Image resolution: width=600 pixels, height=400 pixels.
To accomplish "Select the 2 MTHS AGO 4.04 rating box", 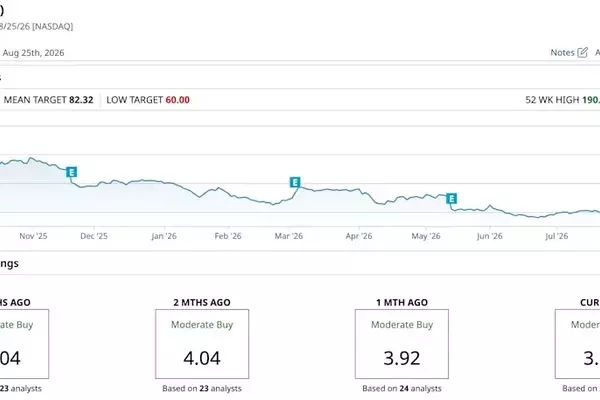I will [202, 344].
